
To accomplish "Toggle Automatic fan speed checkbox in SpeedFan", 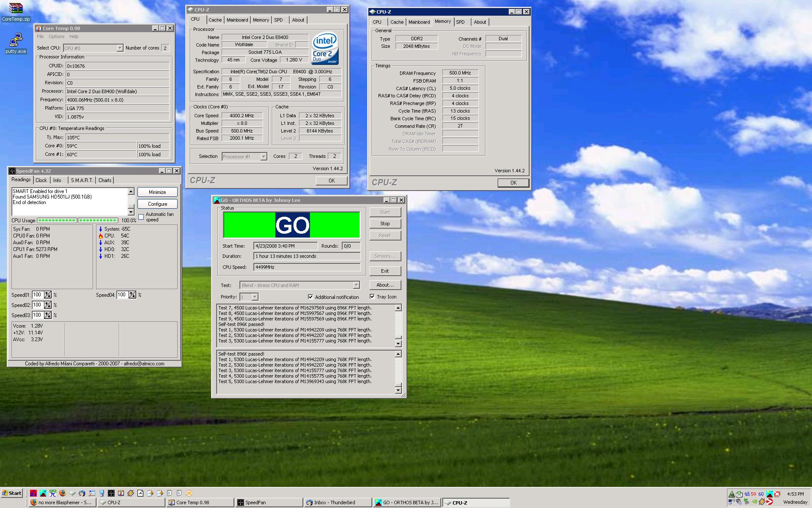I will (141, 217).
